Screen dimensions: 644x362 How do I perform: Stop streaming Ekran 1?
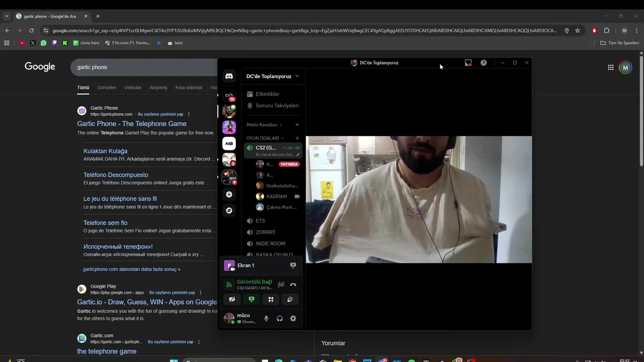pos(293,265)
